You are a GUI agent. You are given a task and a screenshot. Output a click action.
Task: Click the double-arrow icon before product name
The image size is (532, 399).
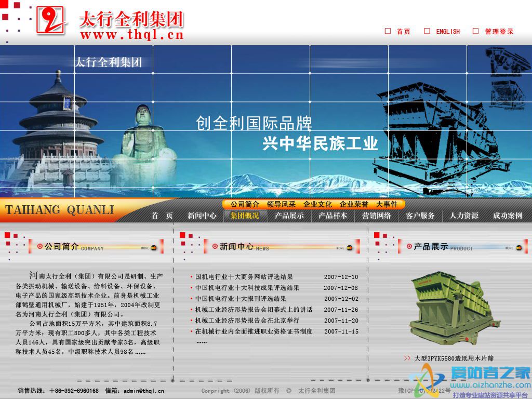(x=407, y=358)
